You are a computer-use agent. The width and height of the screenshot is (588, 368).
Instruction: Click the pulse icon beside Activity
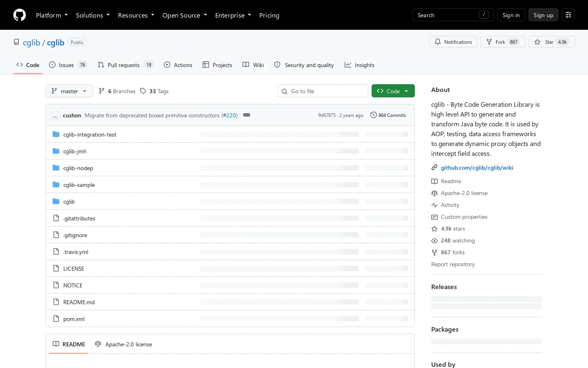click(x=434, y=205)
